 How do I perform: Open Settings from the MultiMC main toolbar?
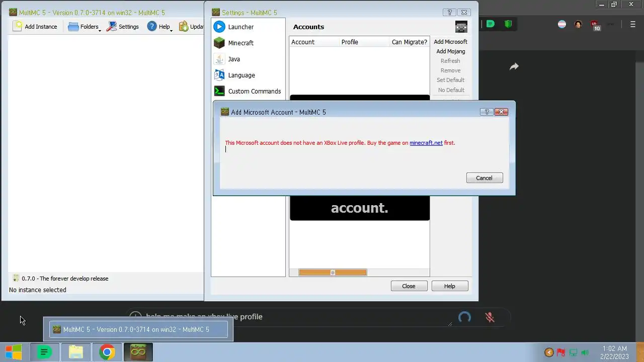click(x=122, y=27)
